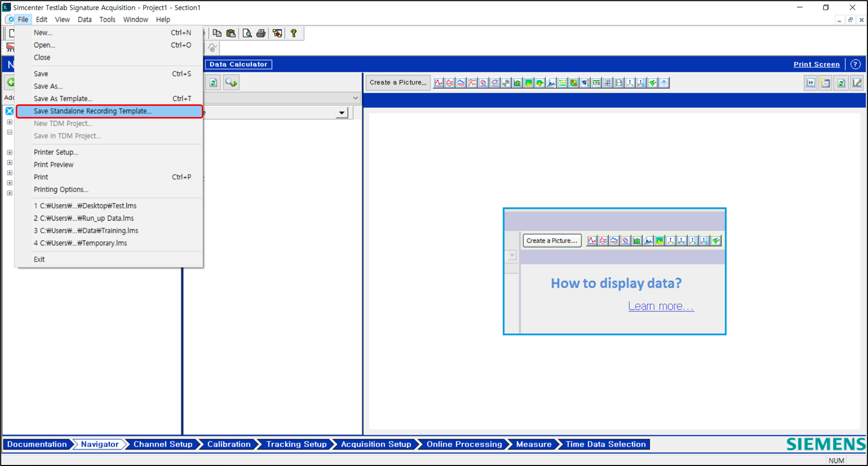Select the Bode picture icon with blue and red curves

[461, 83]
